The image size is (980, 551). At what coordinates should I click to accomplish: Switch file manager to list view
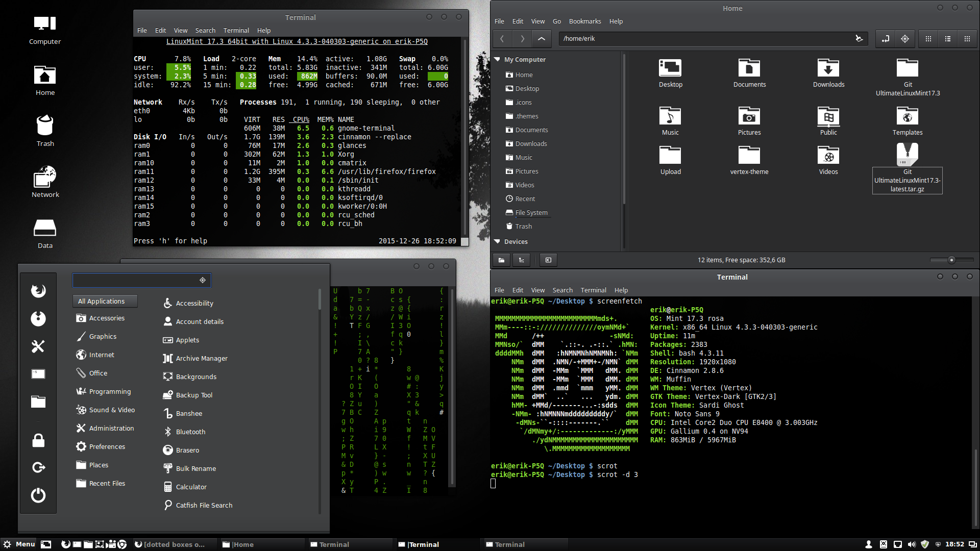tap(948, 39)
